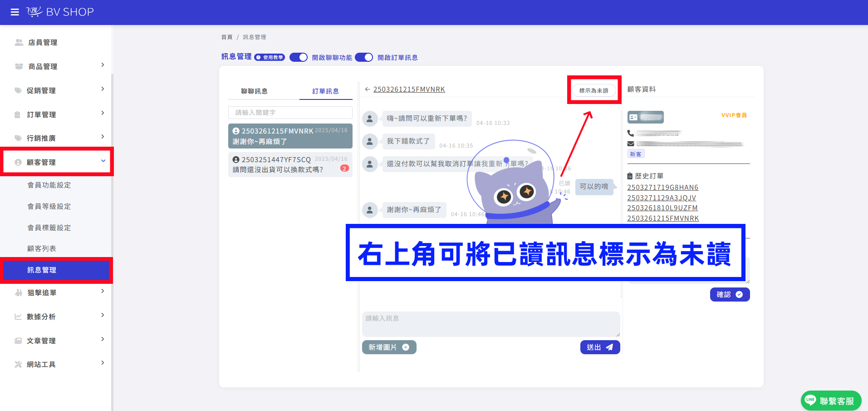This screenshot has width=868, height=411.
Task: Toggle the 開啟訂單訊息 switch
Action: pyautogui.click(x=364, y=57)
